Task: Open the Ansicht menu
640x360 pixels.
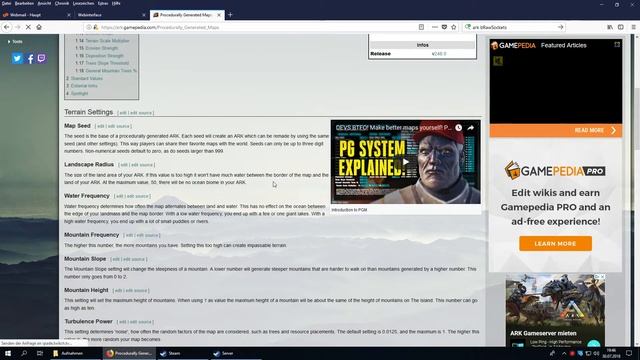Action: [x=44, y=3]
